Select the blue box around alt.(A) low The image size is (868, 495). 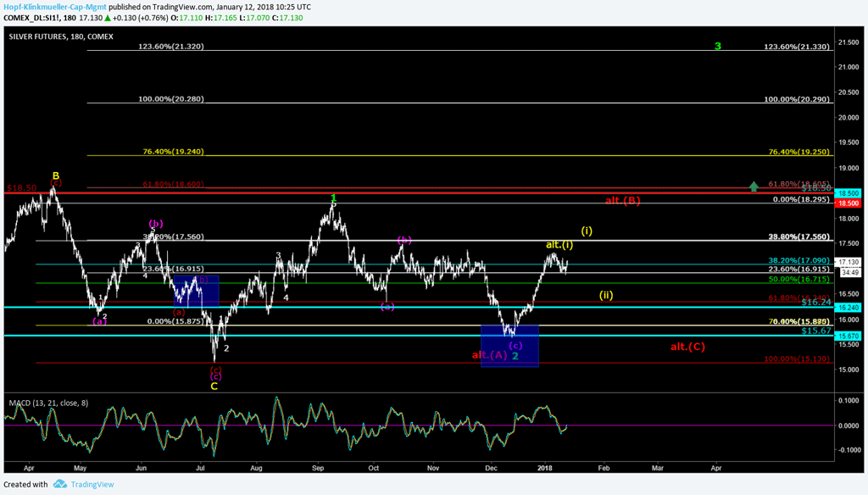pyautogui.click(x=509, y=346)
